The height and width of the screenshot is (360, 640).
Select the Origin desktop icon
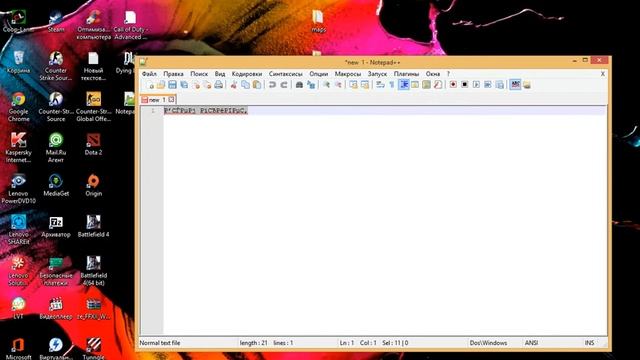coord(93,185)
